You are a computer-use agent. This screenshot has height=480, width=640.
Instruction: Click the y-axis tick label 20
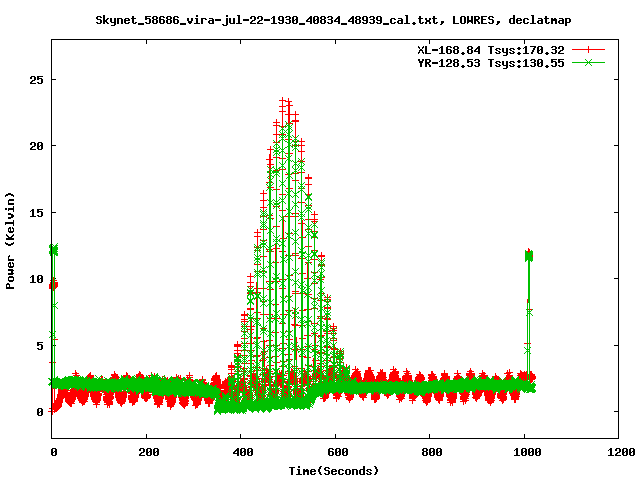[36, 146]
